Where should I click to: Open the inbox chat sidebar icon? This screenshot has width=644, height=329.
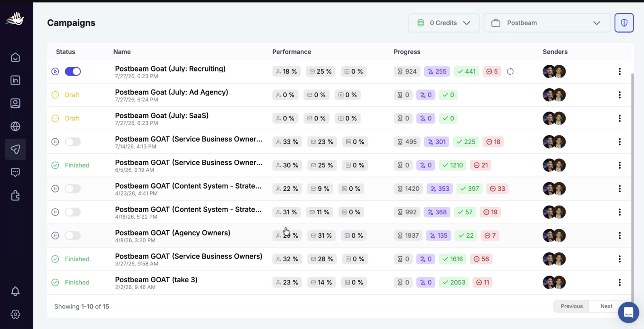point(15,173)
